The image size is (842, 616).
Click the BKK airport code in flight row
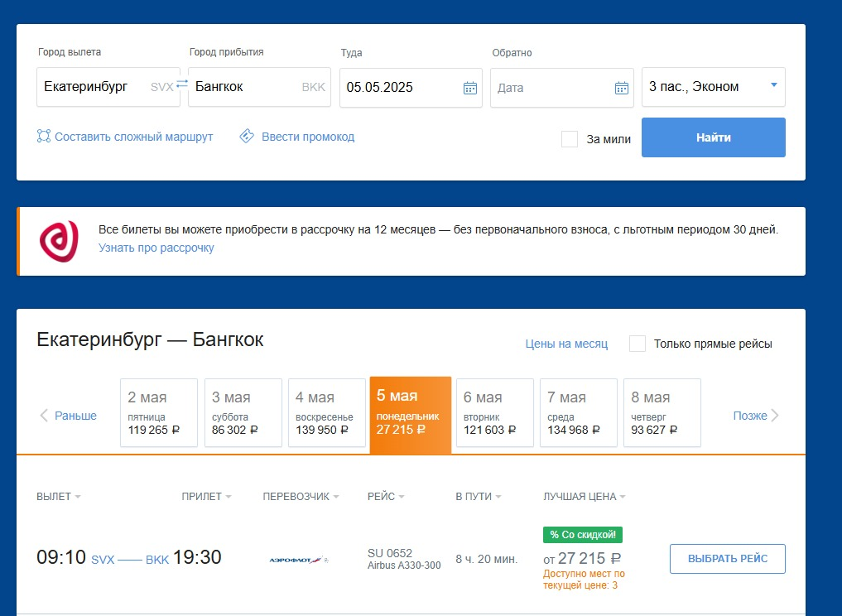(x=157, y=560)
